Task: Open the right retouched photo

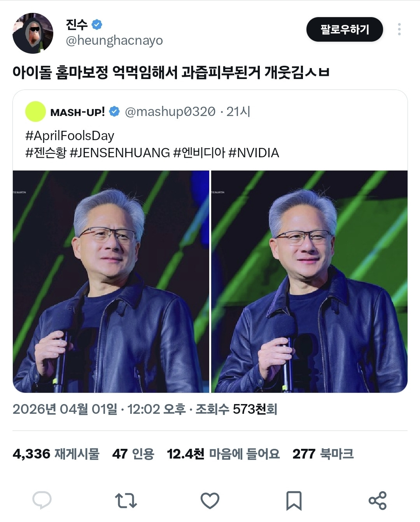Action: (309, 281)
